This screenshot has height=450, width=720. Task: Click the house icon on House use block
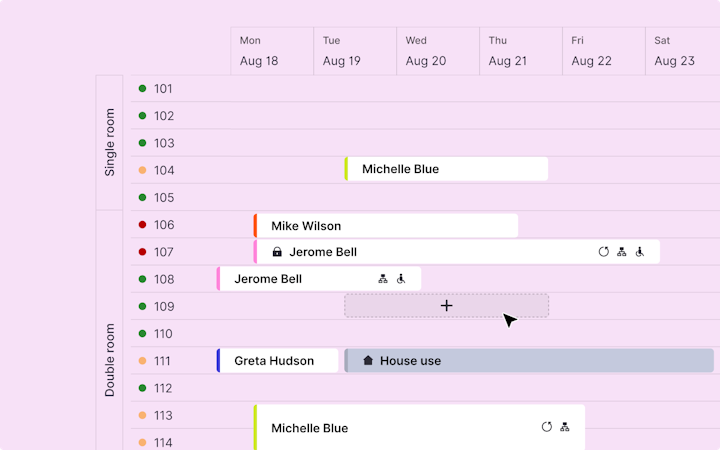367,361
